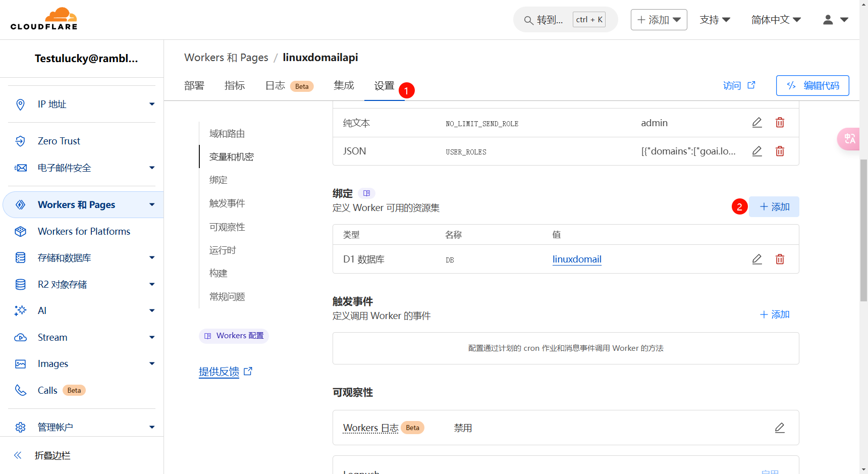The height and width of the screenshot is (474, 868).
Task: Open the user account profile icon
Action: pyautogui.click(x=828, y=20)
